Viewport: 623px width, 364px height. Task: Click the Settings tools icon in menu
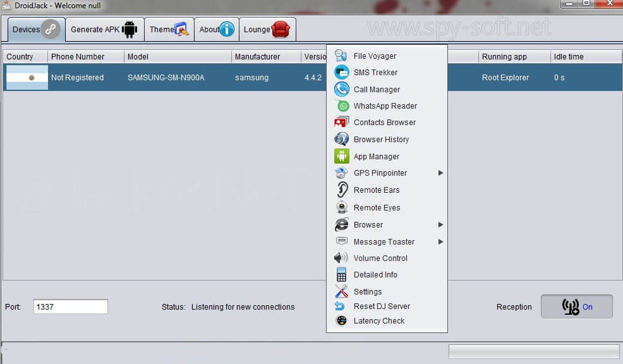(341, 291)
